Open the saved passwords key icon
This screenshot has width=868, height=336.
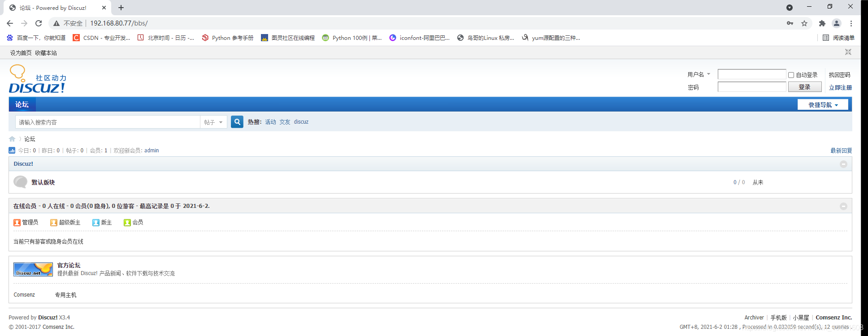point(790,23)
